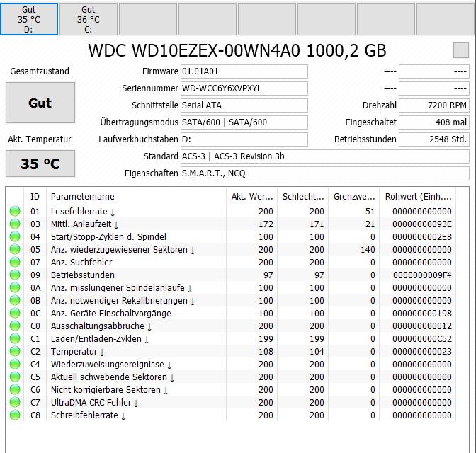
Task: Select the Aktuell schwebende Sektoren row
Action: [x=231, y=377]
